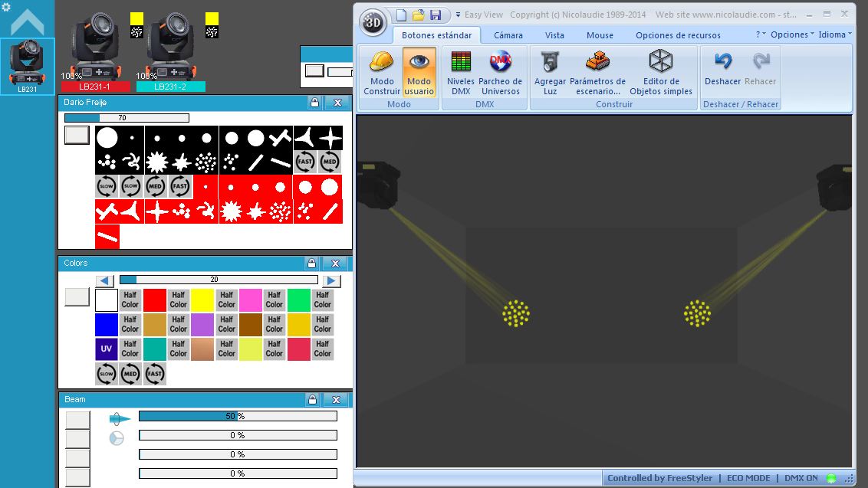Choose the red-background four-point star gobo

pos(156,211)
